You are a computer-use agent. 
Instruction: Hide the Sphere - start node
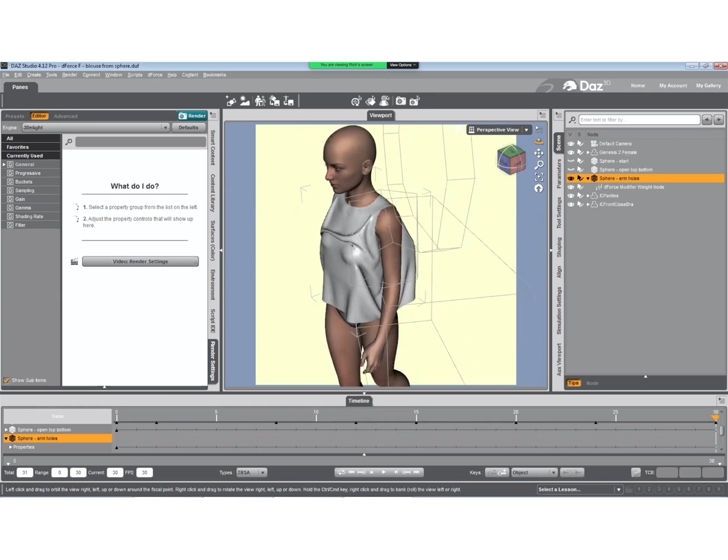click(x=571, y=161)
